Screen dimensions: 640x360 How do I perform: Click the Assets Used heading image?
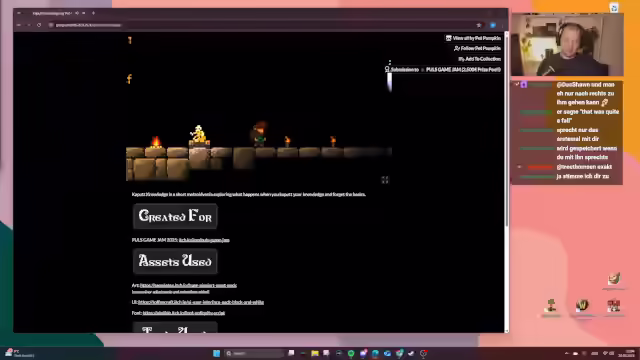click(x=175, y=261)
